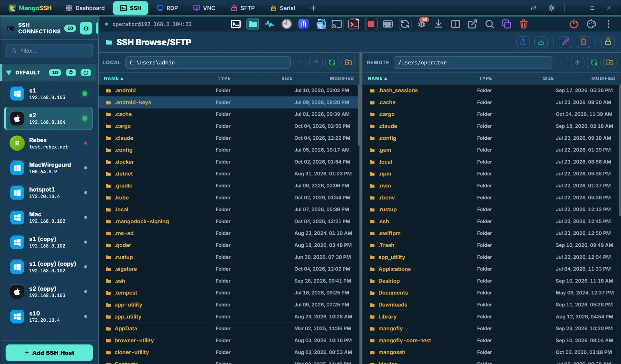Image resolution: width=621 pixels, height=364 pixels.
Task: Click the connection Filter input field
Action: pos(49,51)
